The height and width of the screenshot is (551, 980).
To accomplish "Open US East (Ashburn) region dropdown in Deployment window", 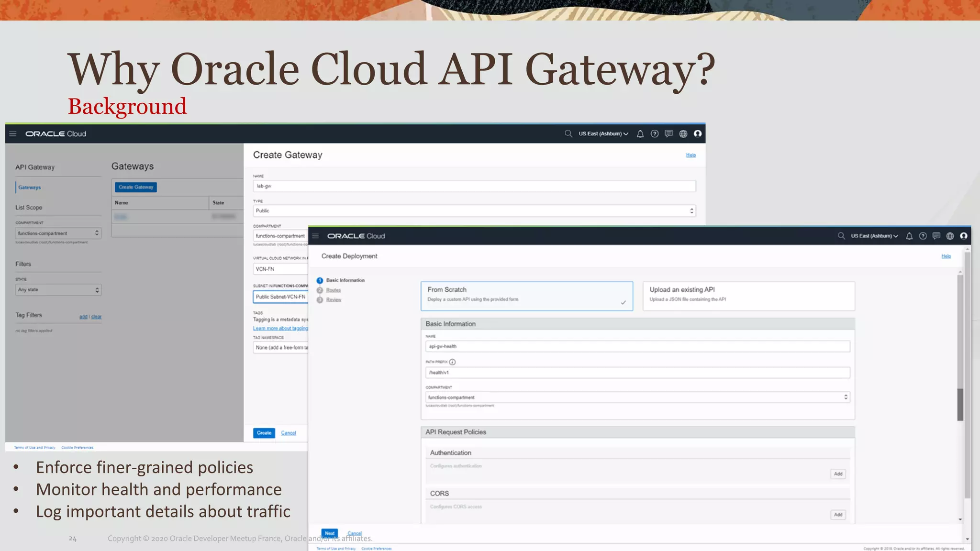I will coord(874,236).
